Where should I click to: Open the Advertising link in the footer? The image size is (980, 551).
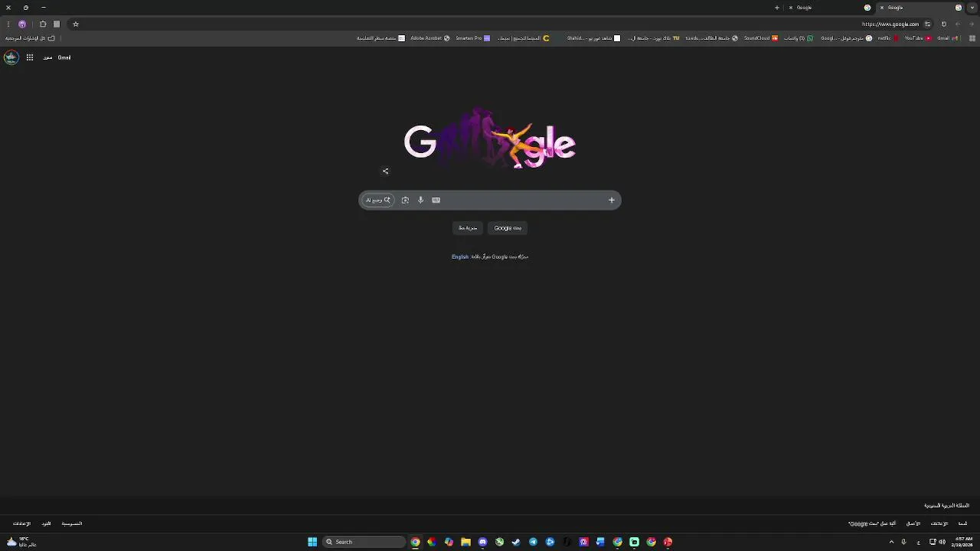(x=939, y=524)
